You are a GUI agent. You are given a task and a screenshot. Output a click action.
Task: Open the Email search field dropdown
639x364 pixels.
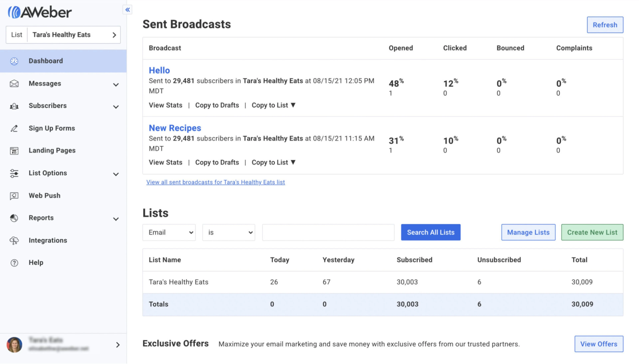[169, 233]
